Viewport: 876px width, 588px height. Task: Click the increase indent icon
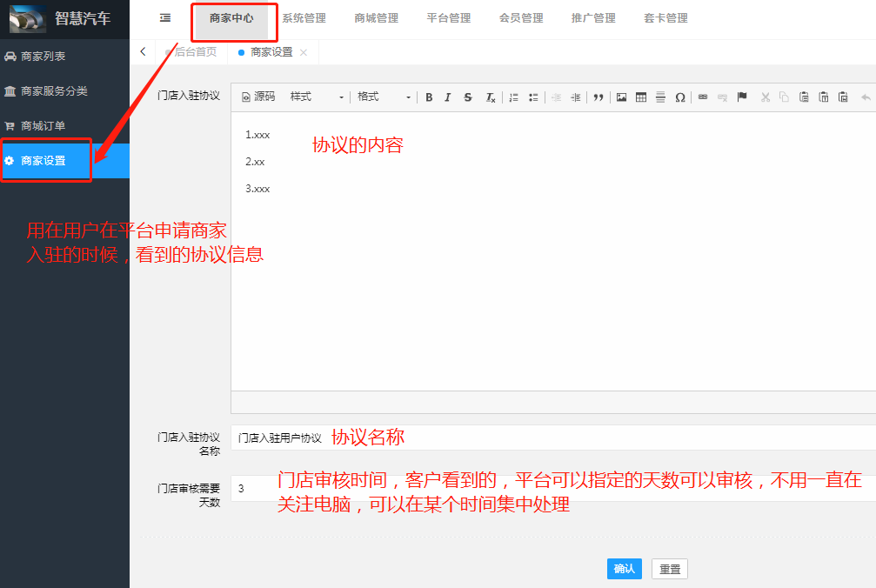click(575, 97)
